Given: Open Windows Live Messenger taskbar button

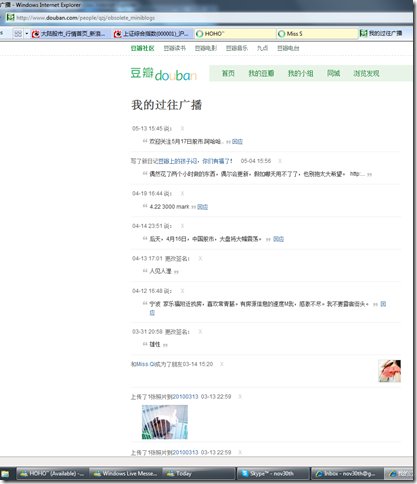Looking at the screenshot, I should 125,473.
